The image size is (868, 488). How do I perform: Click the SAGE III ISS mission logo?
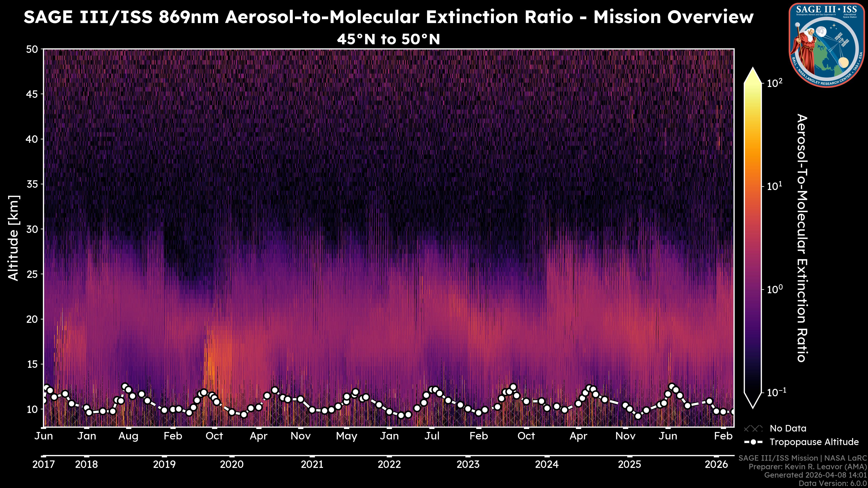point(827,45)
